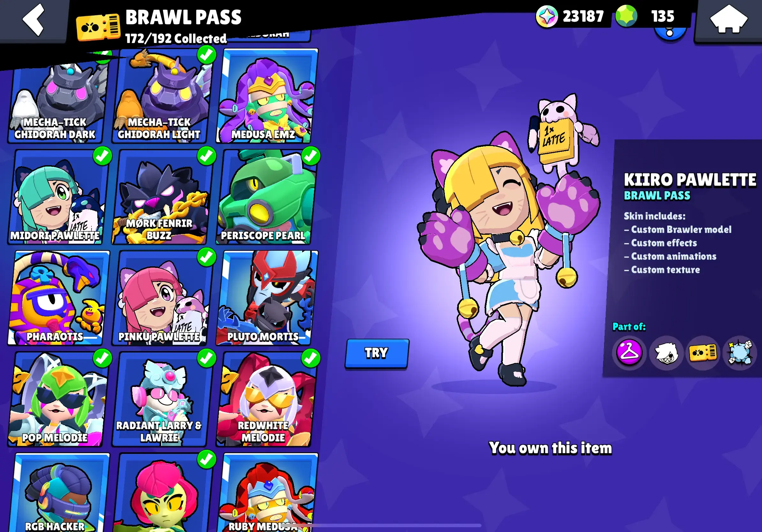Open the yellow ticket Brawl Pass category icon
Image resolution: width=762 pixels, height=532 pixels.
pyautogui.click(x=703, y=352)
